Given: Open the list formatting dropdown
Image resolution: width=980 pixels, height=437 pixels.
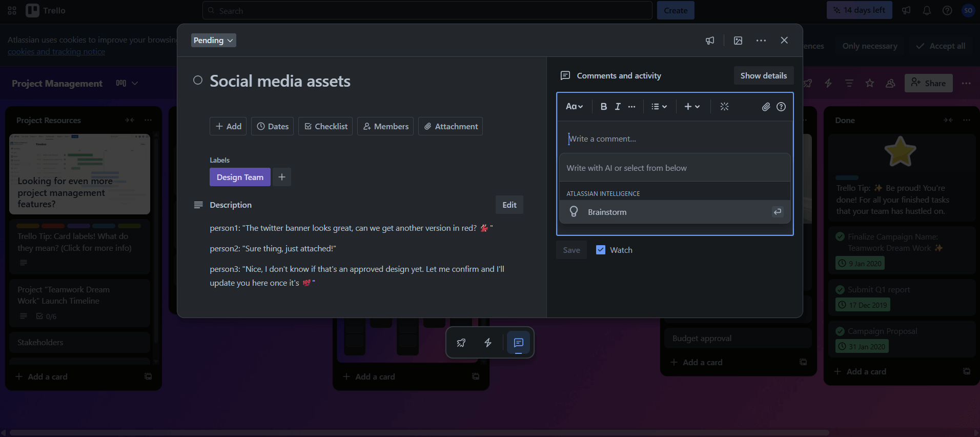Looking at the screenshot, I should (659, 107).
